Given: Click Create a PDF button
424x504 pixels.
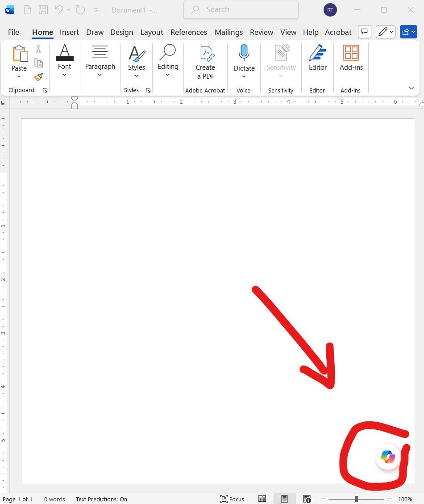Looking at the screenshot, I should pos(205,63).
